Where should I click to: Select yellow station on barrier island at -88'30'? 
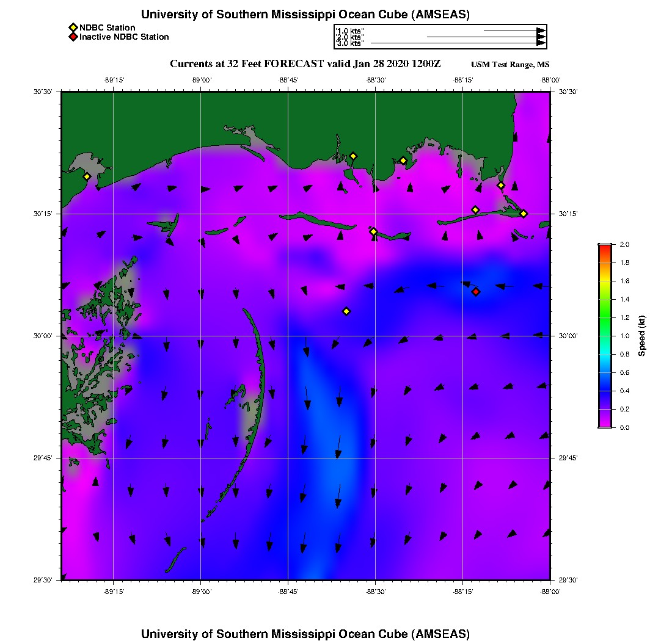[373, 231]
